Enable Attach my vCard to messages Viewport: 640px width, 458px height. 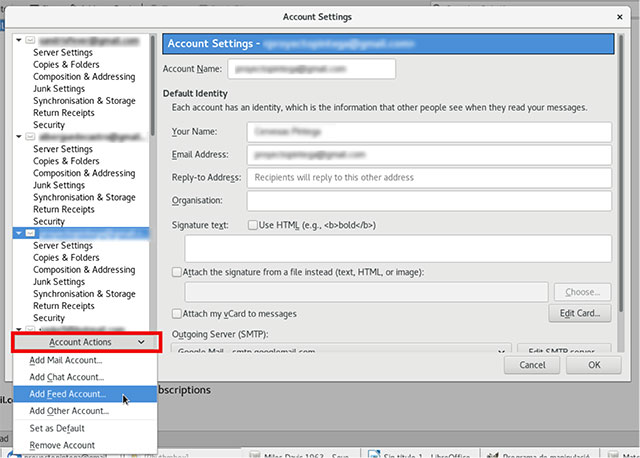click(x=176, y=313)
